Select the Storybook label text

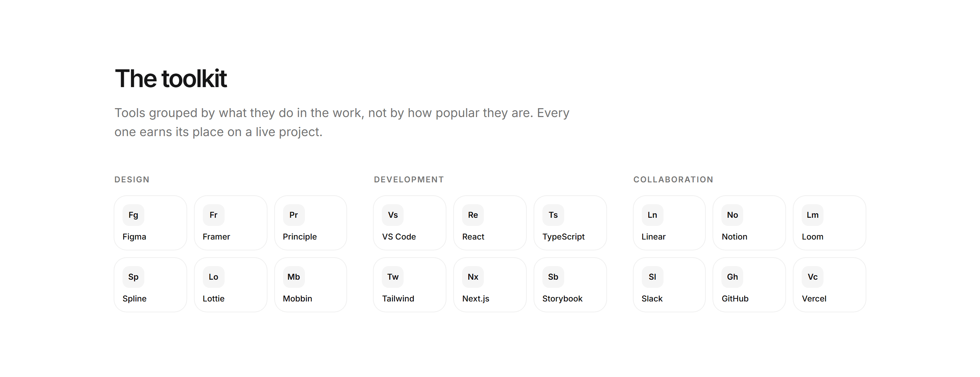tap(562, 299)
